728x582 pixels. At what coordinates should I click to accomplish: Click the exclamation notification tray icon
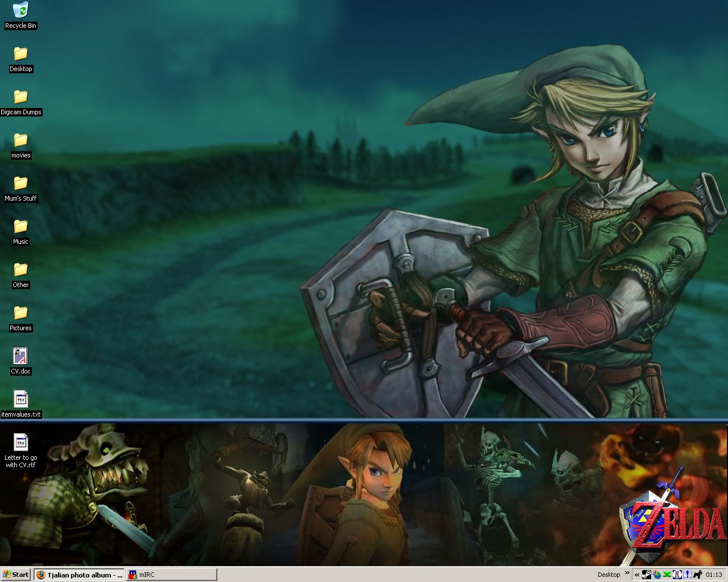(688, 575)
